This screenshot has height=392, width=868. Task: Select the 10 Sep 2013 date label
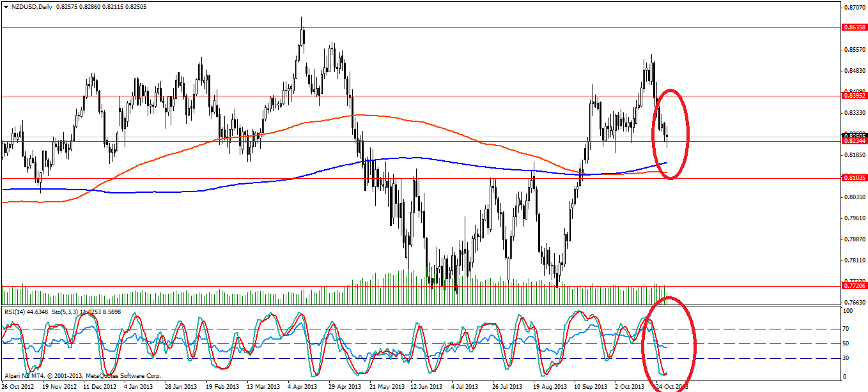tap(591, 387)
